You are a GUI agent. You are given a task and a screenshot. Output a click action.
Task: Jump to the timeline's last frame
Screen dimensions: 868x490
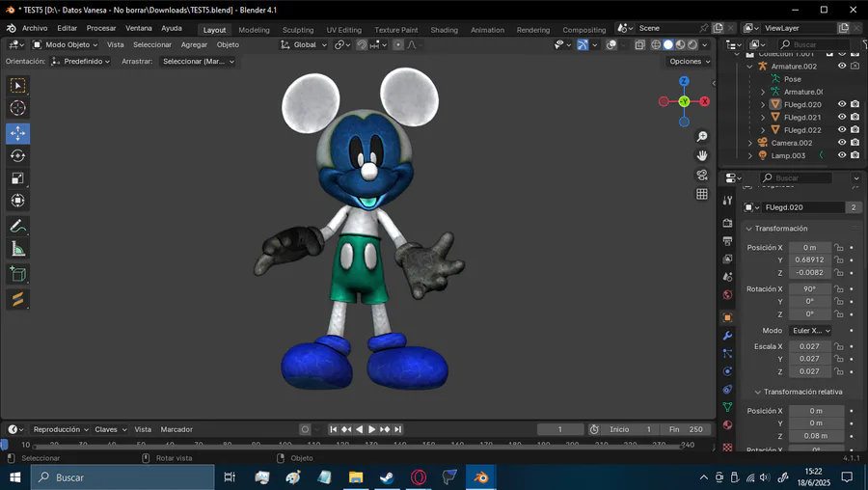point(397,429)
